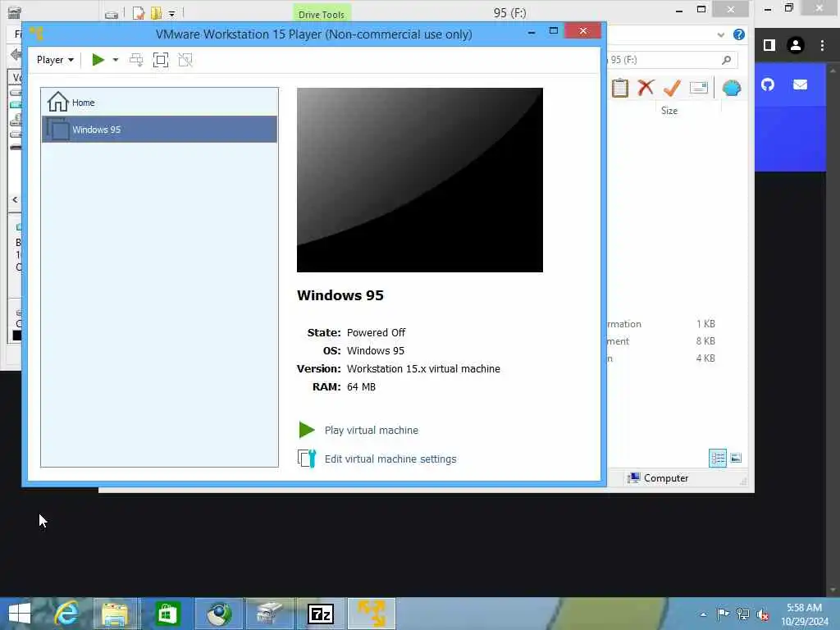Click the orange checkmark icon
This screenshot has width=840, height=630.
pos(672,87)
